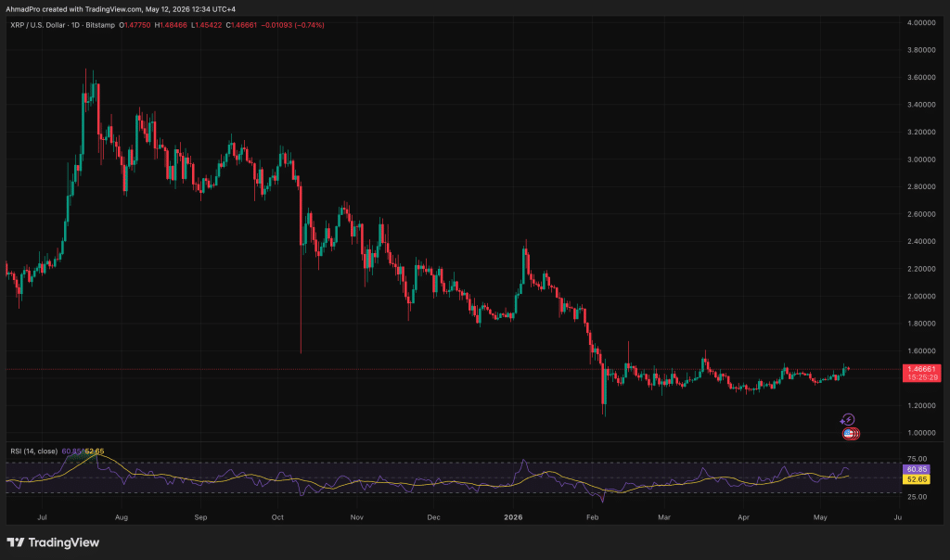
Task: Click the 75.00 level on RSI scale
Action: point(917,459)
